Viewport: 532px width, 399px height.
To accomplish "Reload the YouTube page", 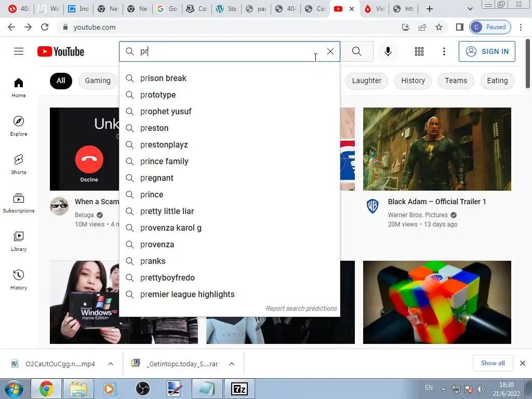I will 45,27.
